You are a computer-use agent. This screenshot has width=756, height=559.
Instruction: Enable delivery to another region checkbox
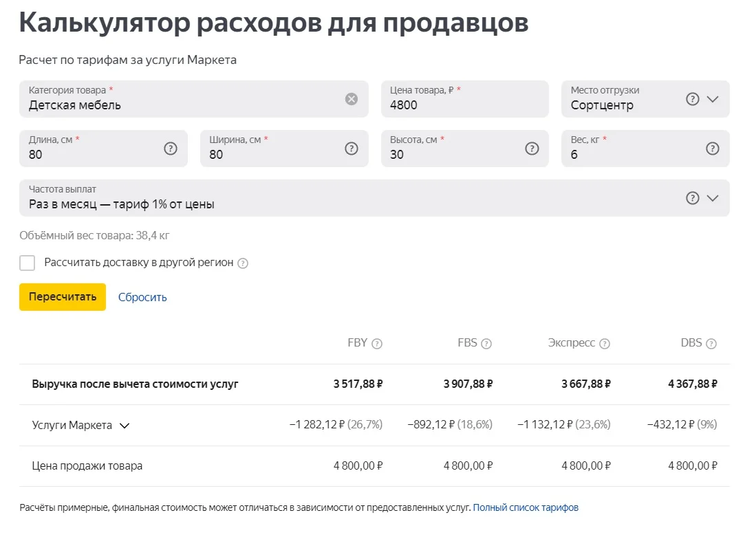[28, 263]
